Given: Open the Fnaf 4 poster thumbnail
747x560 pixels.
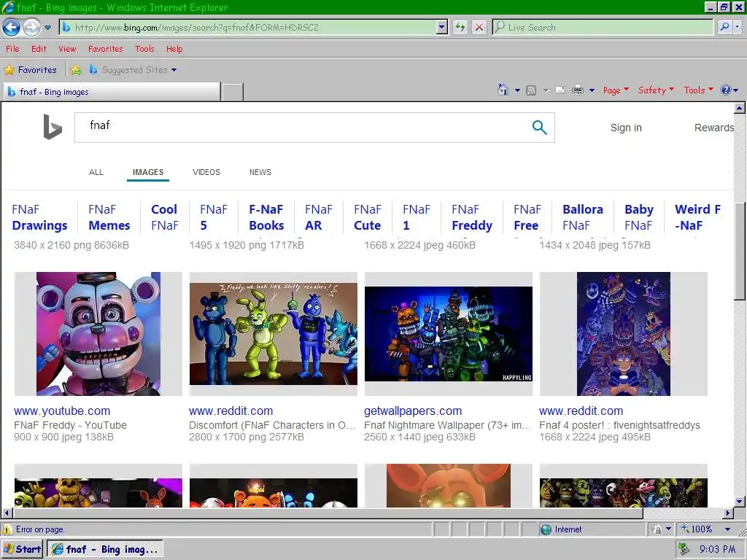Looking at the screenshot, I should 623,334.
